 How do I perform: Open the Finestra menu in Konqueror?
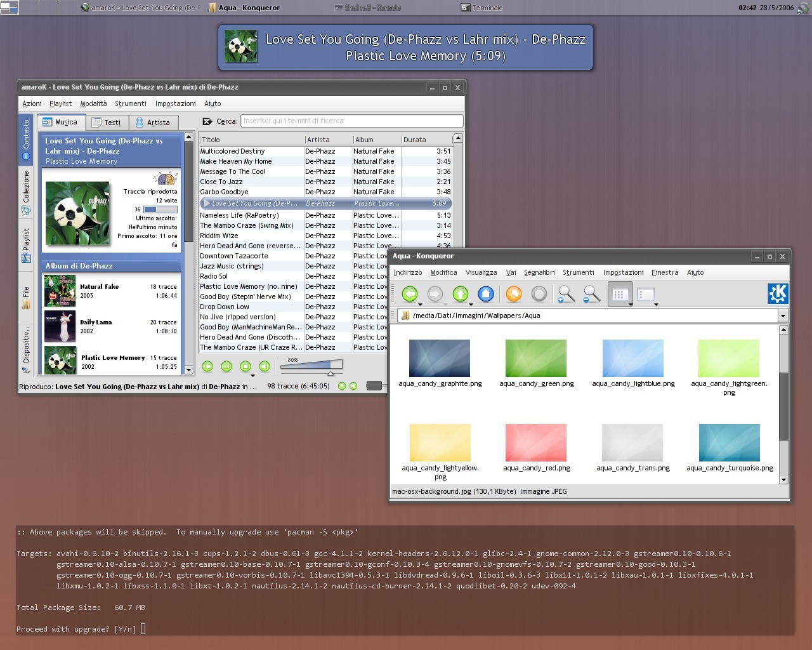pos(665,272)
